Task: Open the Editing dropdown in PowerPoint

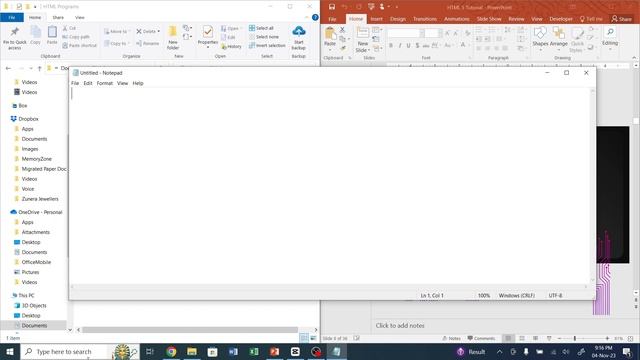Action: 610,38
